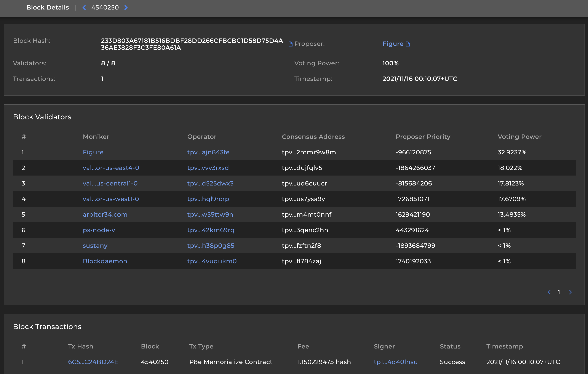This screenshot has height=374, width=588.
Task: Open operator address tpv...hql9rcrp
Action: coord(208,199)
